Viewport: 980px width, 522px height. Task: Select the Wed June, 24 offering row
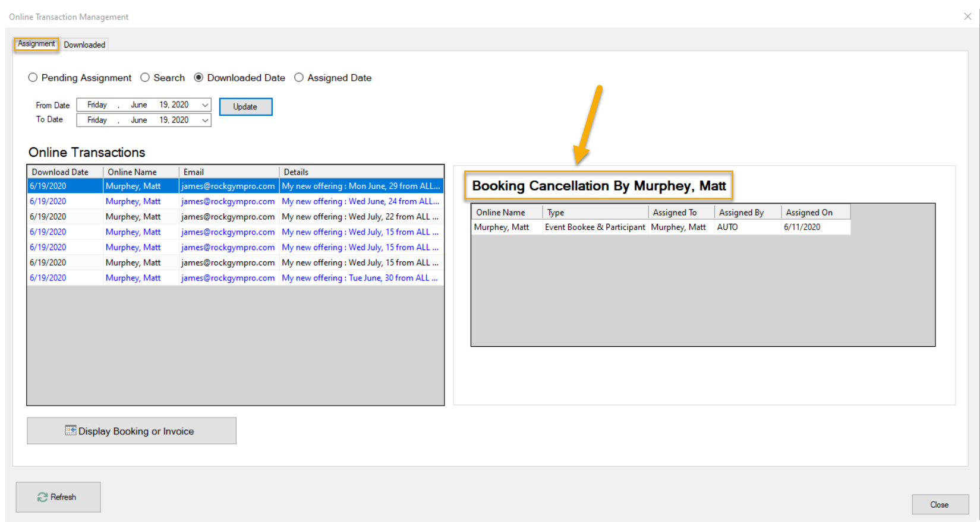click(x=235, y=201)
